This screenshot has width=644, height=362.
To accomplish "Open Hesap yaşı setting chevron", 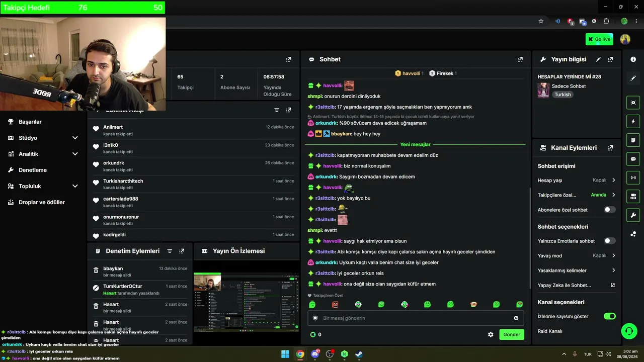I will point(613,180).
